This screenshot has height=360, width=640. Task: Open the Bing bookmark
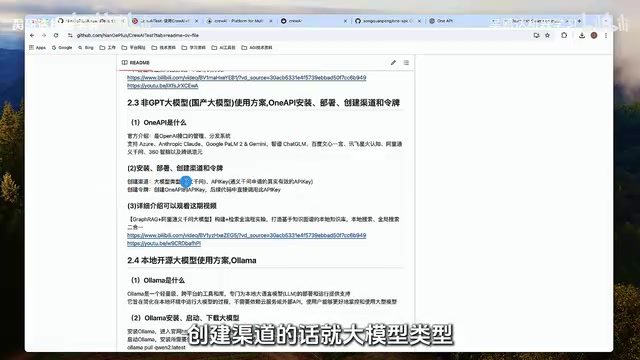86,48
